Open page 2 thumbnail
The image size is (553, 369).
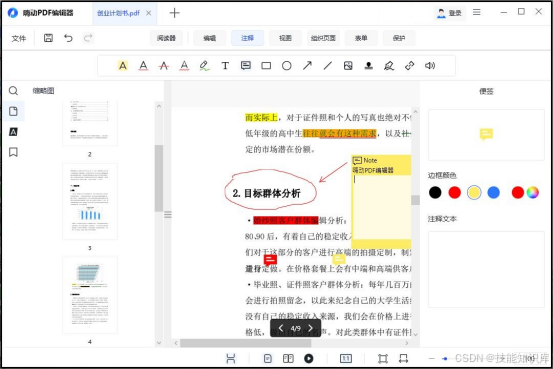(x=90, y=123)
